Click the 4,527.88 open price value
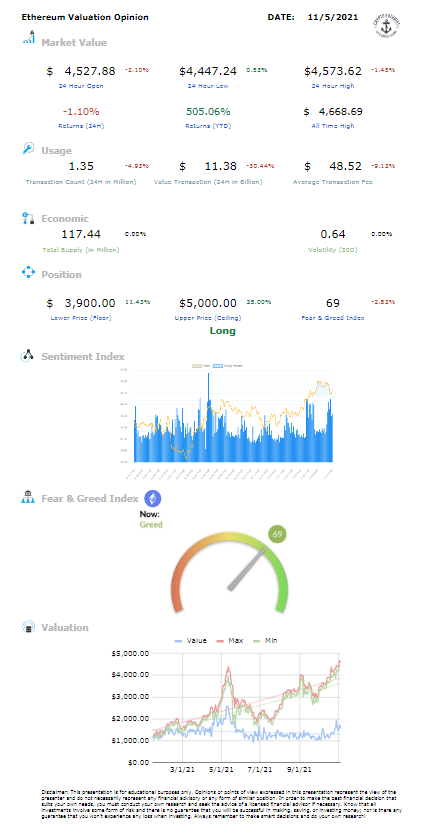The height and width of the screenshot is (839, 431). [90, 71]
